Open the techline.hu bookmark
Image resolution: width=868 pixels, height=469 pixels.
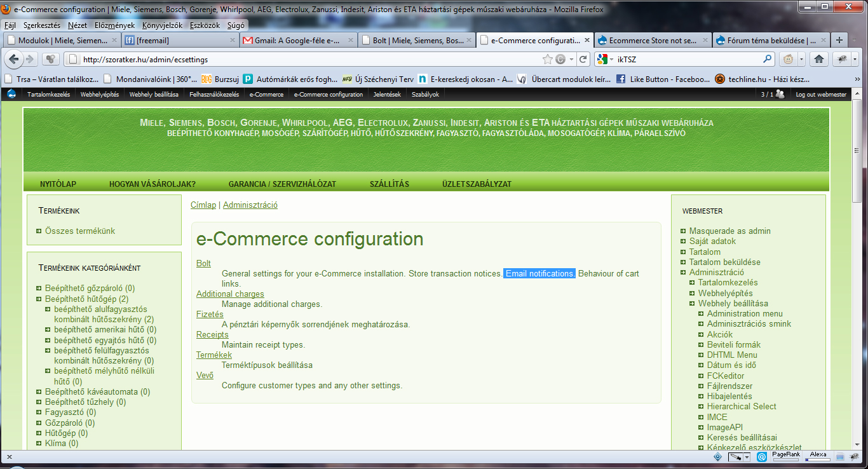761,79
